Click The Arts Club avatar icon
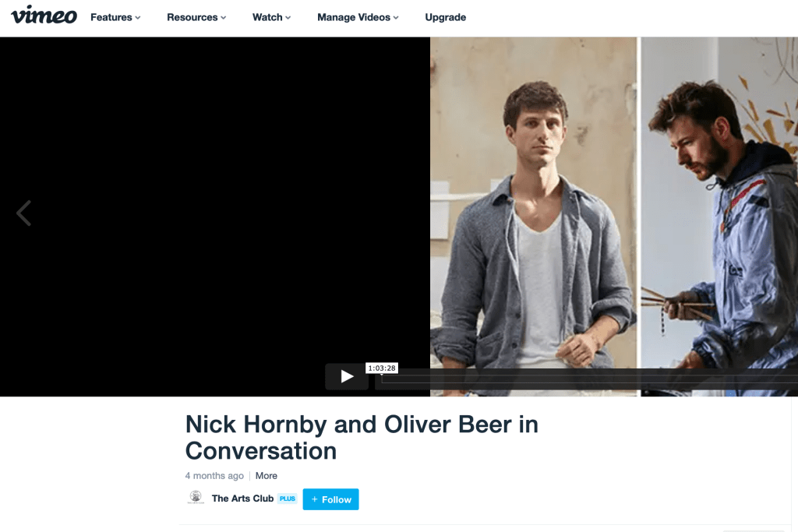This screenshot has height=532, width=798. click(196, 499)
